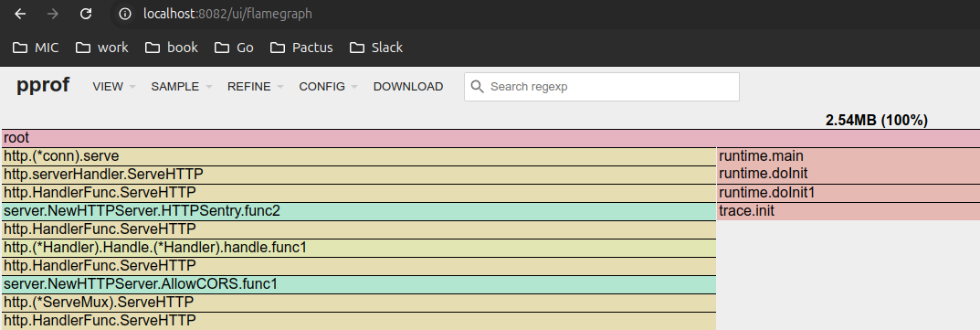980x330 pixels.
Task: Reload the page with refresh icon
Action: 86,14
